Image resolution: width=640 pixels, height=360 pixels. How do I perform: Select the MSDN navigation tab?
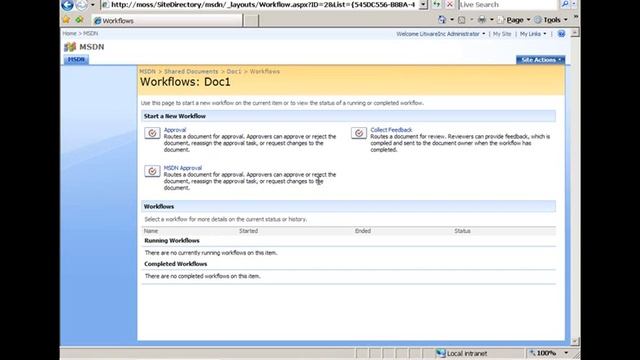pyautogui.click(x=76, y=60)
